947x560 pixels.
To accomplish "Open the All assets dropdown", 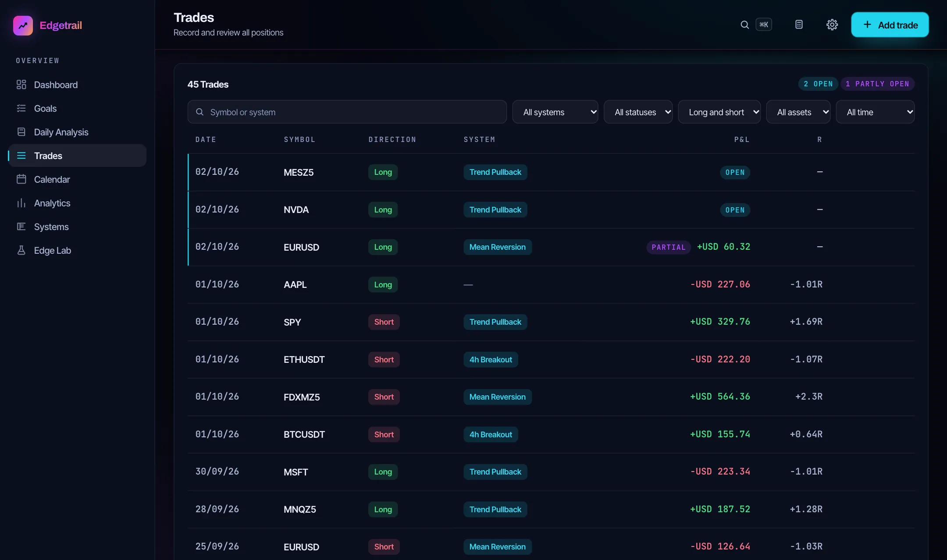I will pos(798,112).
